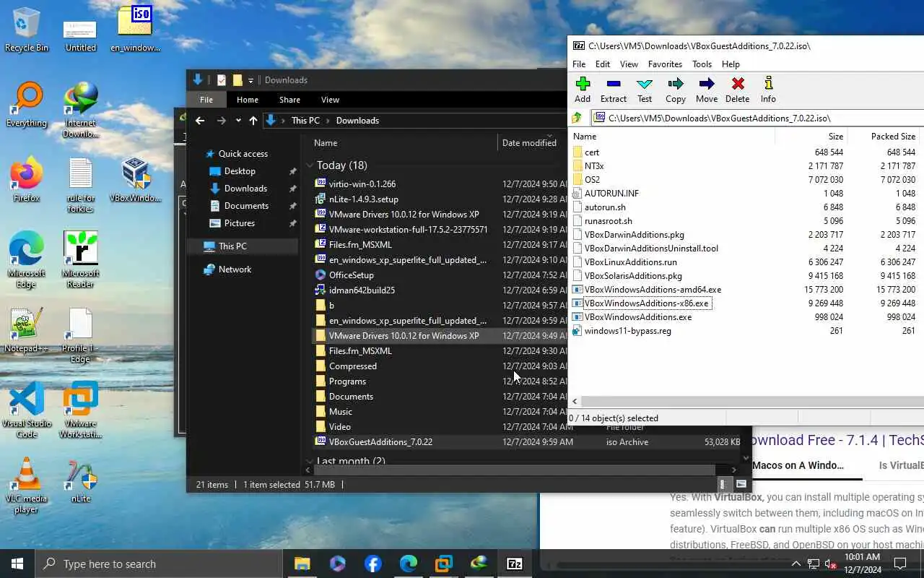Collapse the Today (18) group
Screen dimensions: 924x578
(x=310, y=165)
